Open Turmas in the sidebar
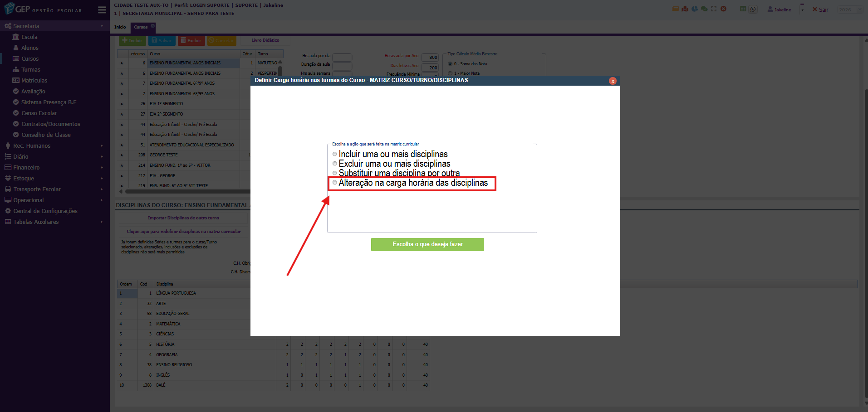The height and width of the screenshot is (412, 868). point(31,70)
